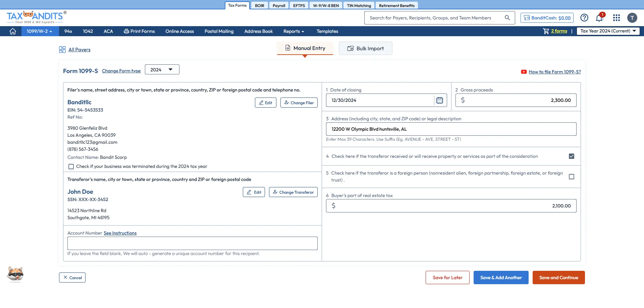Open the 2024 form year dropdown
644x308 pixels.
162,69
